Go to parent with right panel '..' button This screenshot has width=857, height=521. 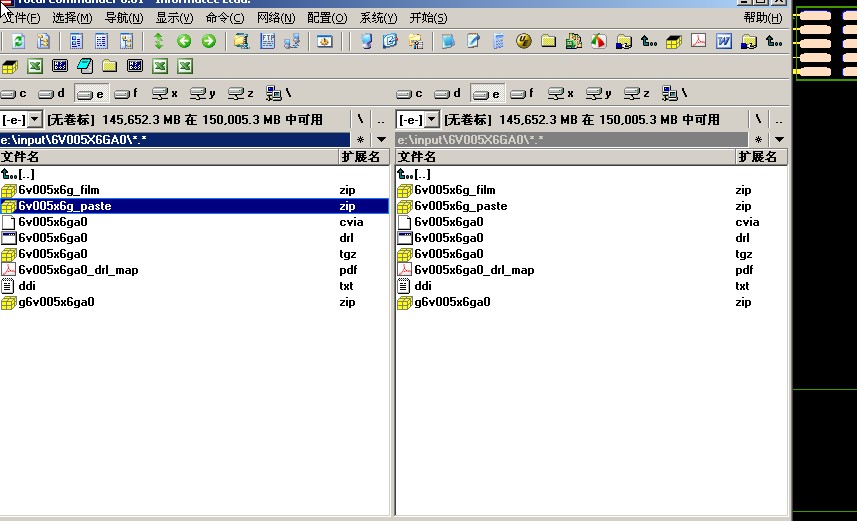(x=779, y=119)
